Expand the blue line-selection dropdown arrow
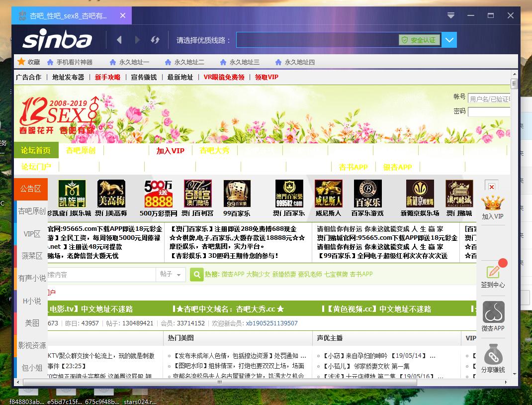 (449, 40)
